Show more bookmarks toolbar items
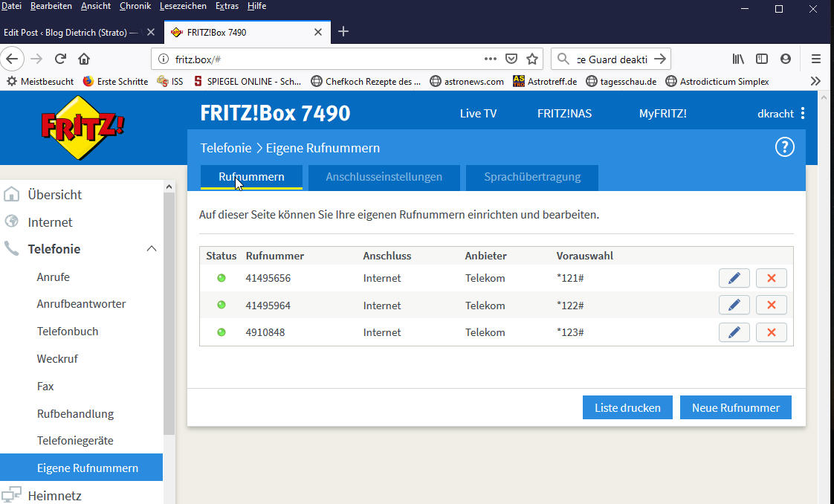The width and height of the screenshot is (834, 504). point(815,81)
